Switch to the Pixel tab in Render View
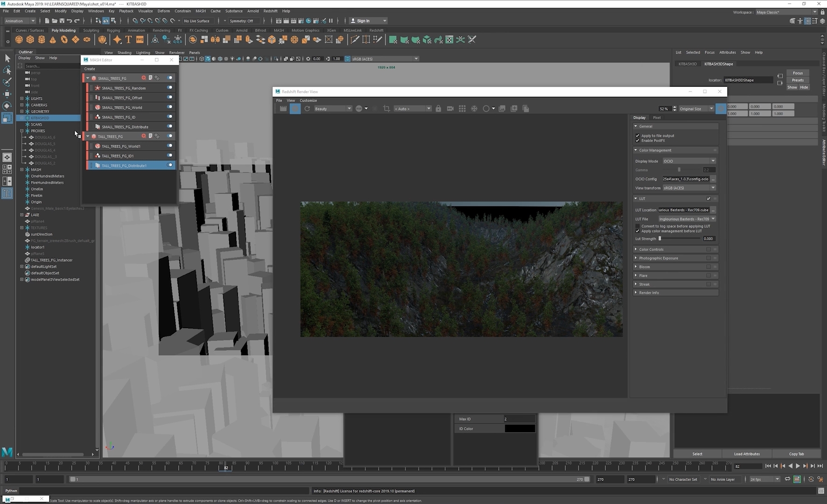Image resolution: width=827 pixels, height=504 pixels. (657, 118)
